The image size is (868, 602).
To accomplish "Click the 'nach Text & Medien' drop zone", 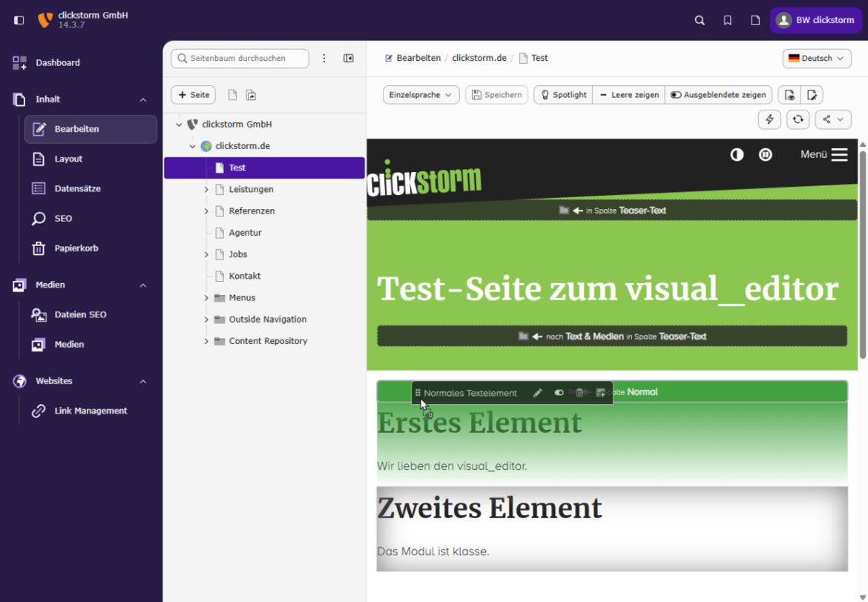I will (612, 336).
